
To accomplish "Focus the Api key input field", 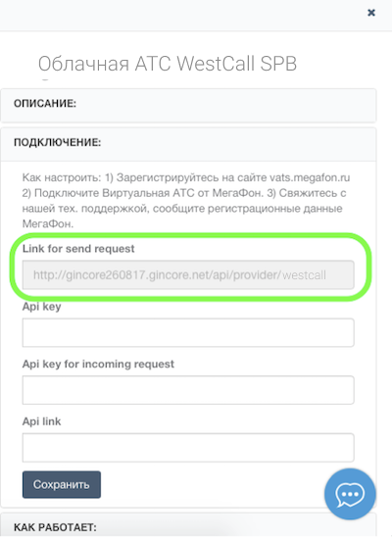I will coord(188,332).
